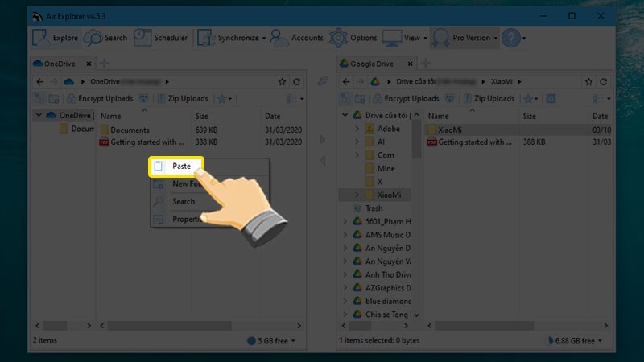This screenshot has height=362, width=644.
Task: Toggle Zip Uploads in Google Drive pane
Action: 489,98
